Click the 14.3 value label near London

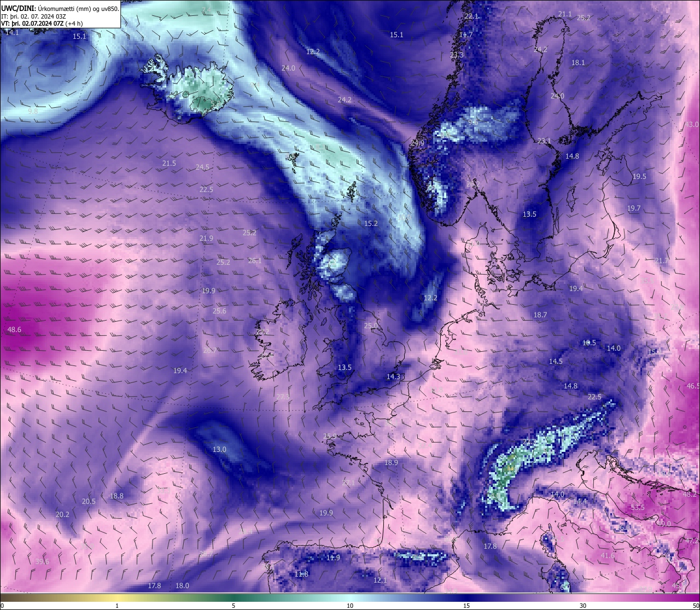pyautogui.click(x=394, y=376)
